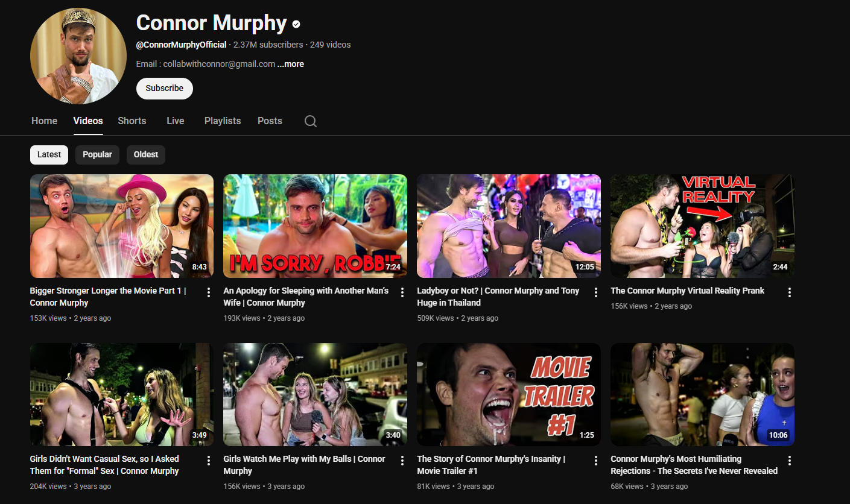850x504 pixels.
Task: Switch to the Shorts tab
Action: [132, 121]
